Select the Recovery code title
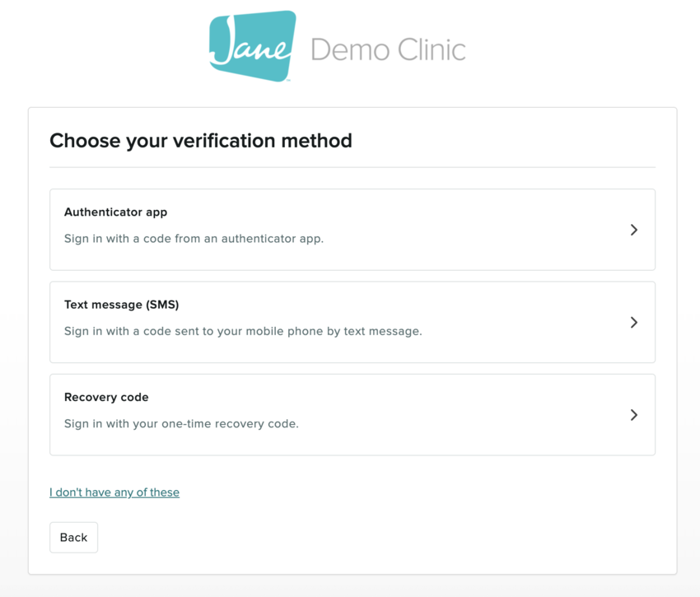 [x=106, y=397]
